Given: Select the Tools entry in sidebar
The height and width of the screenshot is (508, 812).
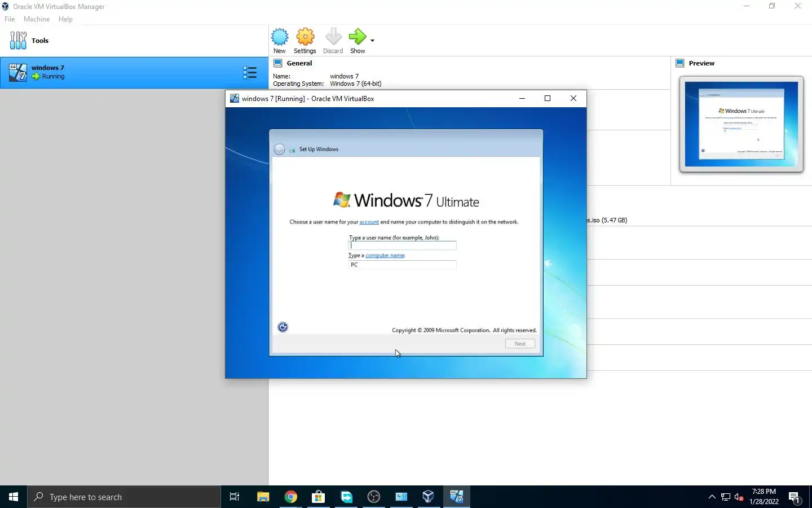Looking at the screenshot, I should 134,41.
